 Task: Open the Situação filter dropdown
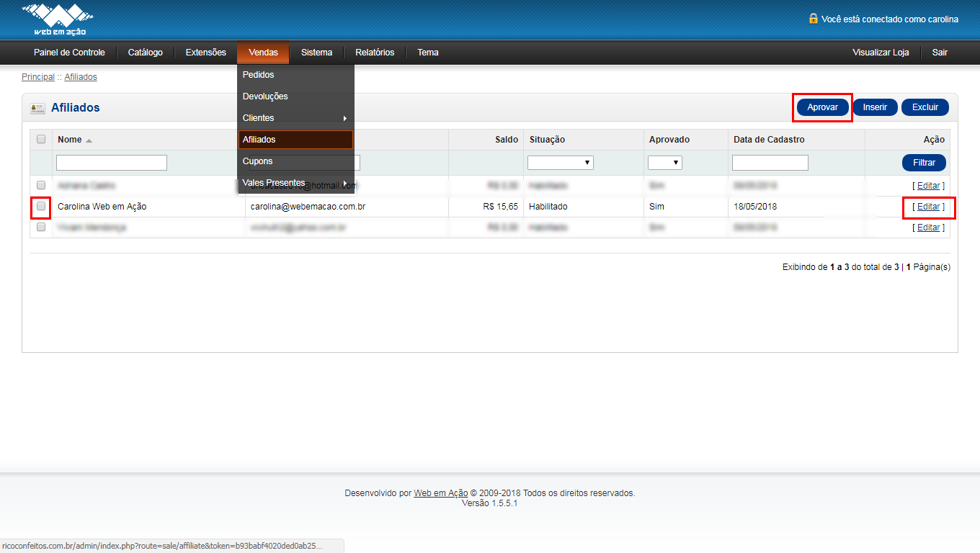(x=561, y=163)
